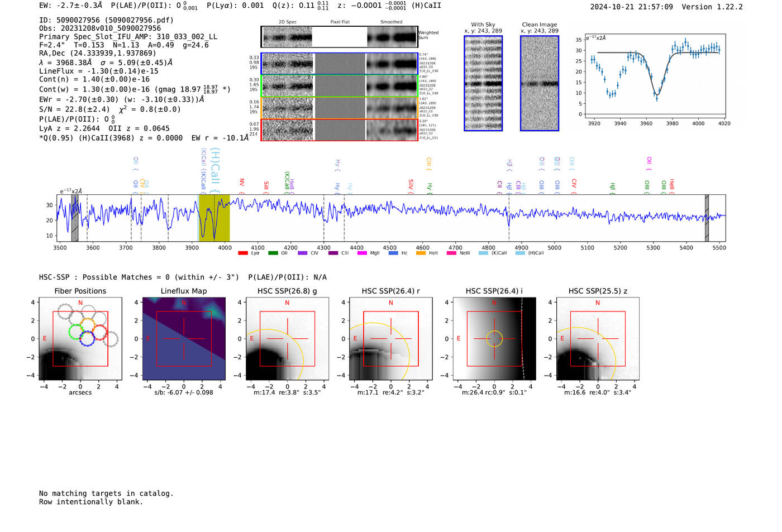Click the magenta MgII legend swatch
The width and height of the screenshot is (782, 532).
click(363, 253)
